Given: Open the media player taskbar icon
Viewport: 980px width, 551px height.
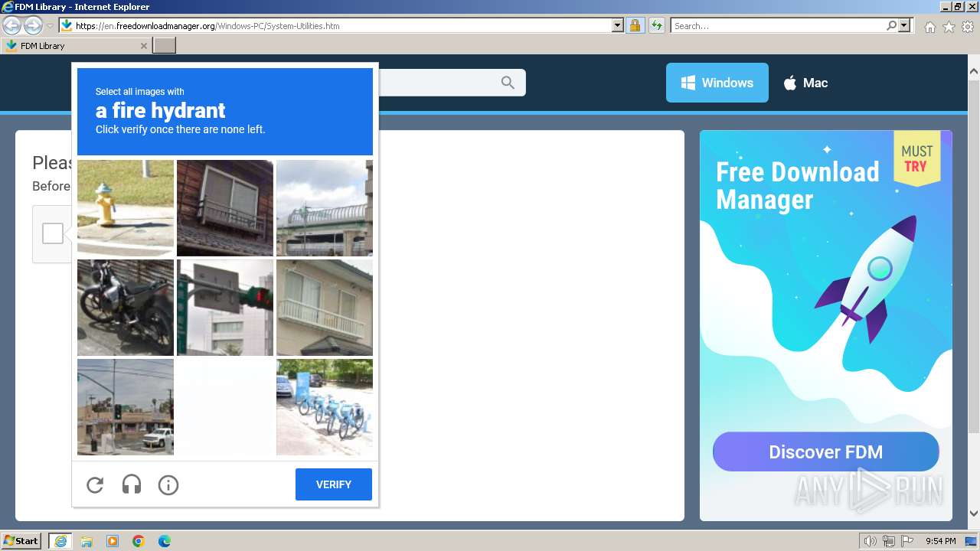Looking at the screenshot, I should tap(113, 541).
